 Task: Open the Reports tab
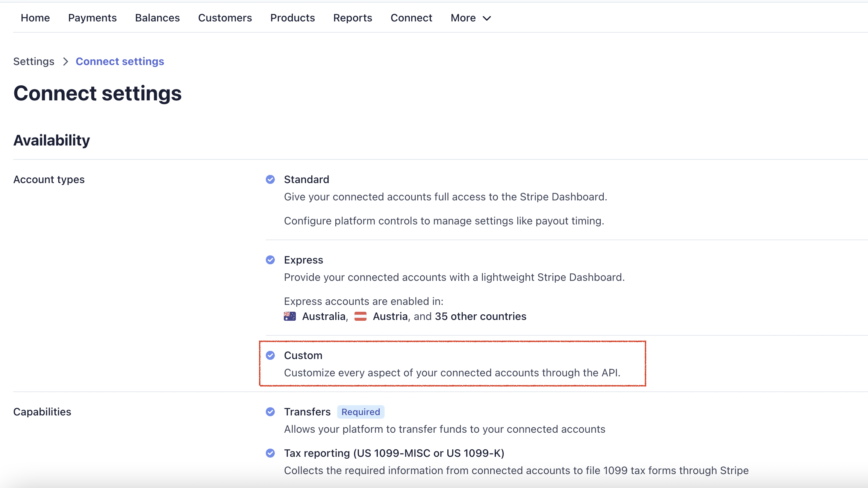(353, 18)
